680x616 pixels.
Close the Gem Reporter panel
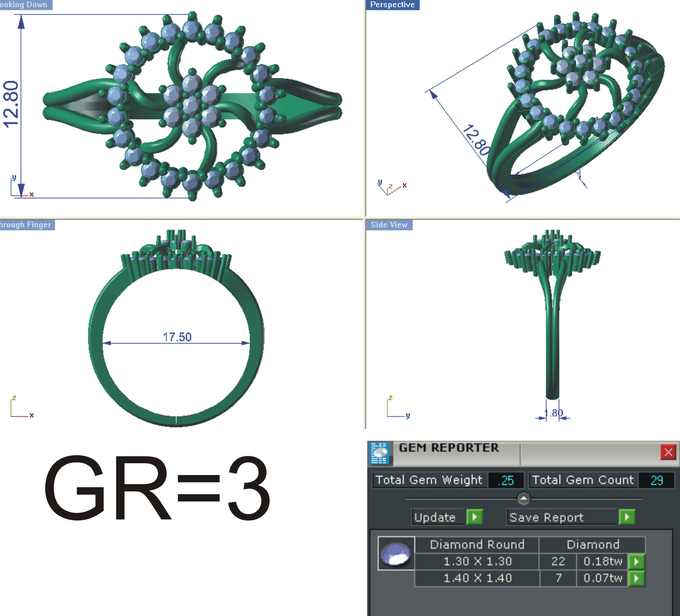click(x=667, y=451)
